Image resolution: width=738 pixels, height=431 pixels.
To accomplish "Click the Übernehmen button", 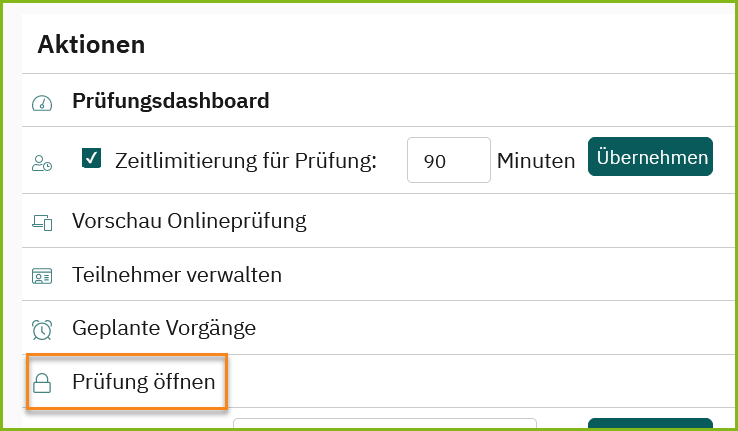I will tap(650, 157).
